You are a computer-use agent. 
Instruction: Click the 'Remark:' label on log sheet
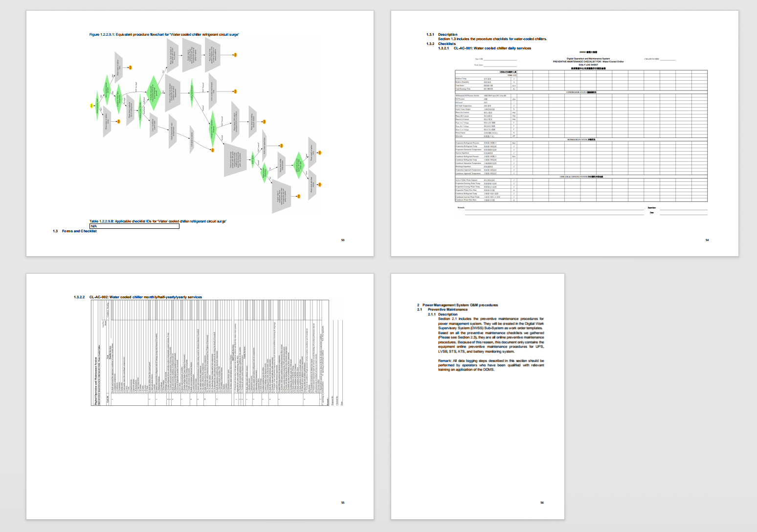461,208
